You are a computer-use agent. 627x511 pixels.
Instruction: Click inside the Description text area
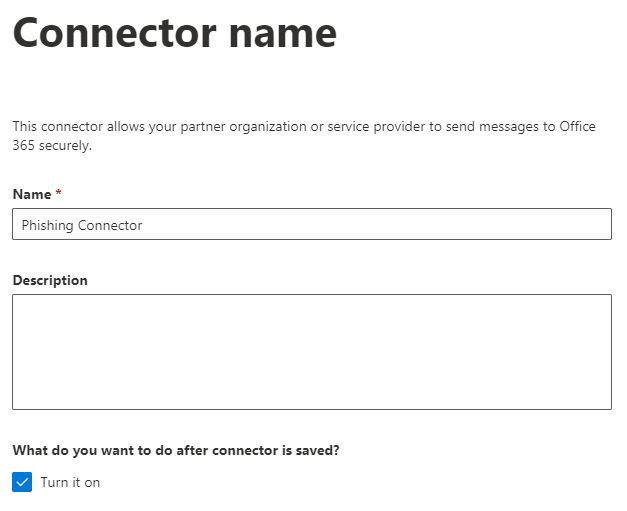pyautogui.click(x=312, y=352)
